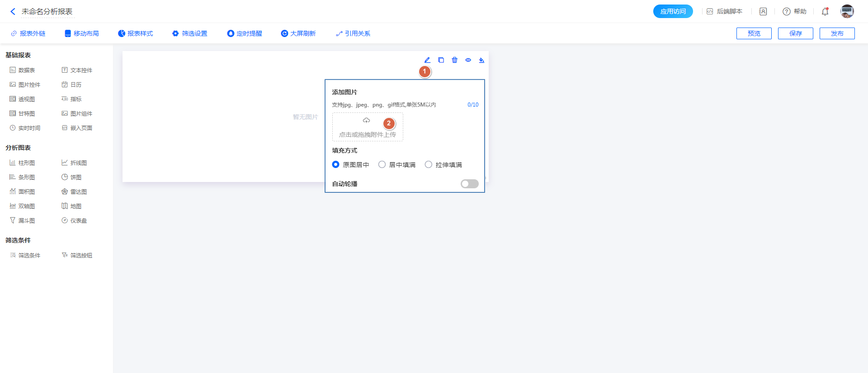The height and width of the screenshot is (373, 868).
Task: Open 帮助 help menu
Action: point(795,12)
